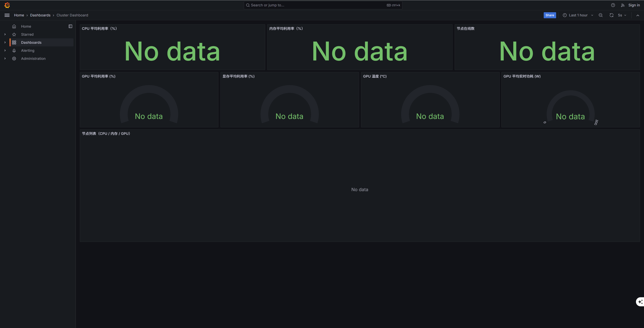Click the Grafana logo icon

[7, 5]
